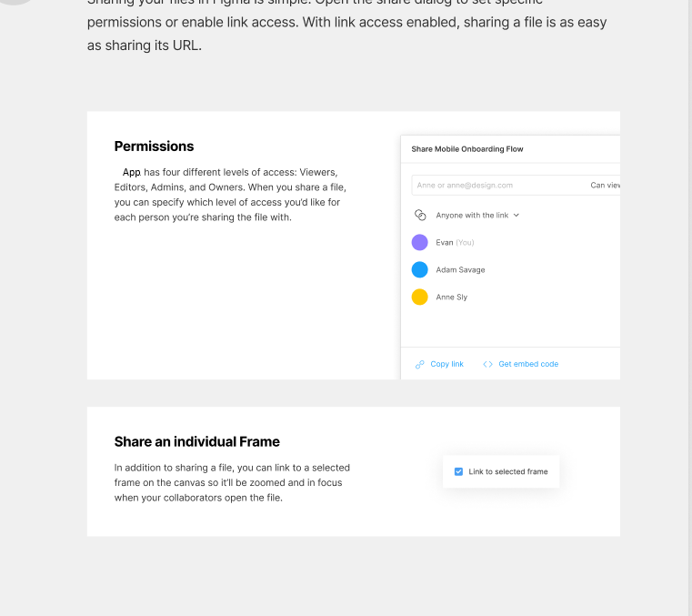Click the angle brackets embed code icon
The height and width of the screenshot is (616, 692).
(x=488, y=364)
